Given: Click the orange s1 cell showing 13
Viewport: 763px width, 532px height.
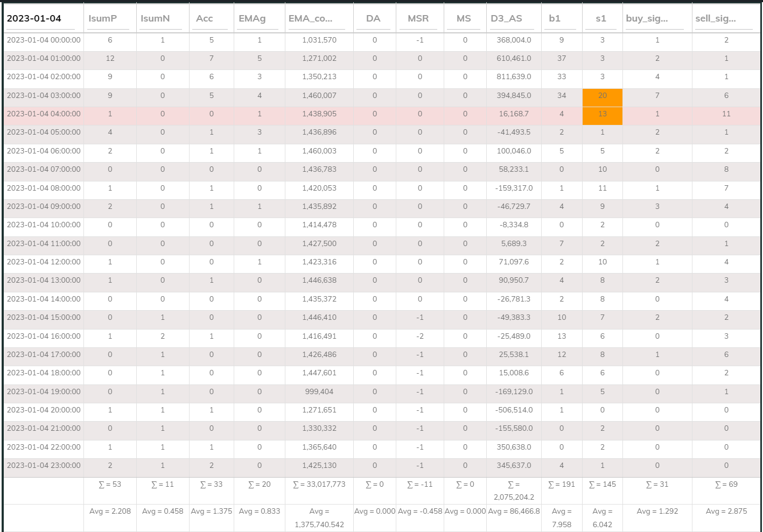Looking at the screenshot, I should click(x=602, y=114).
